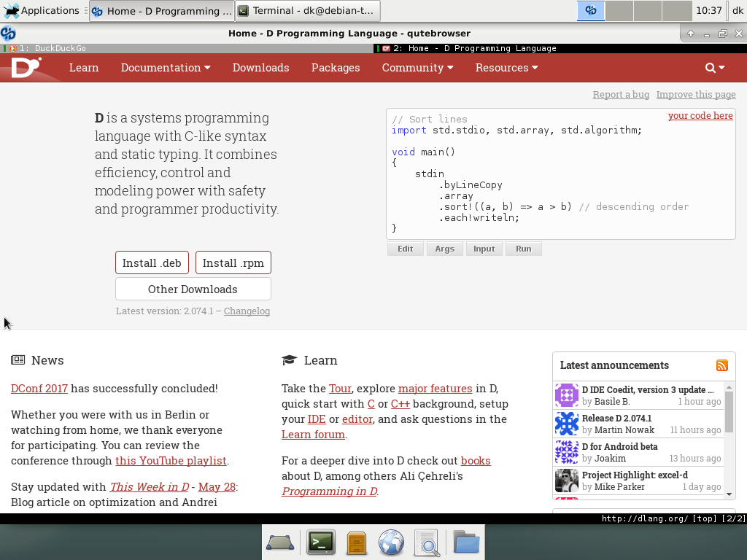The height and width of the screenshot is (560, 747).
Task: Open Learn forum link
Action: click(313, 435)
